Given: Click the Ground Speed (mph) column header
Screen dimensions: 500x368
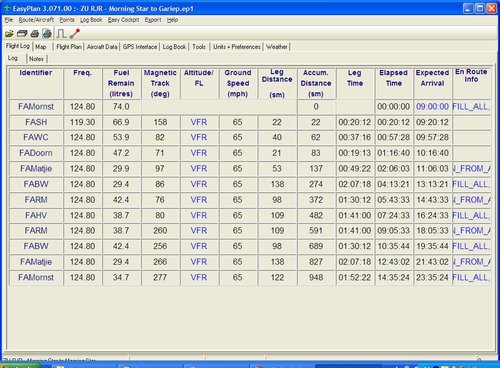Looking at the screenshot, I should pos(238,83).
